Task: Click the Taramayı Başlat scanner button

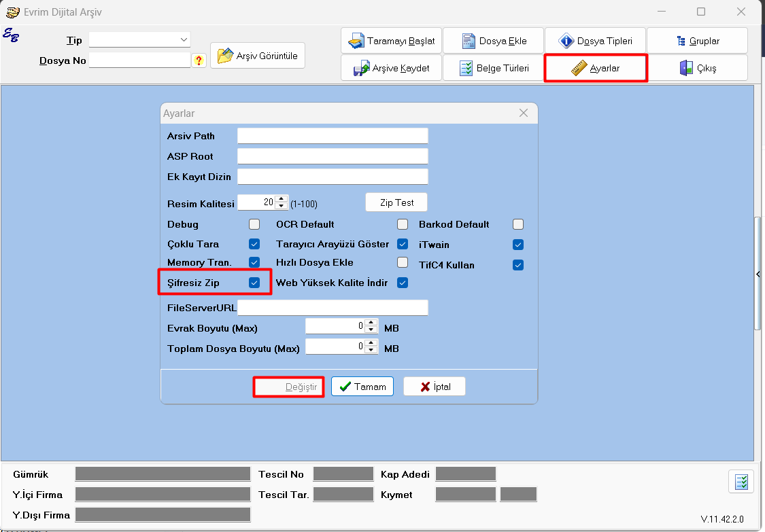Action: click(x=392, y=41)
